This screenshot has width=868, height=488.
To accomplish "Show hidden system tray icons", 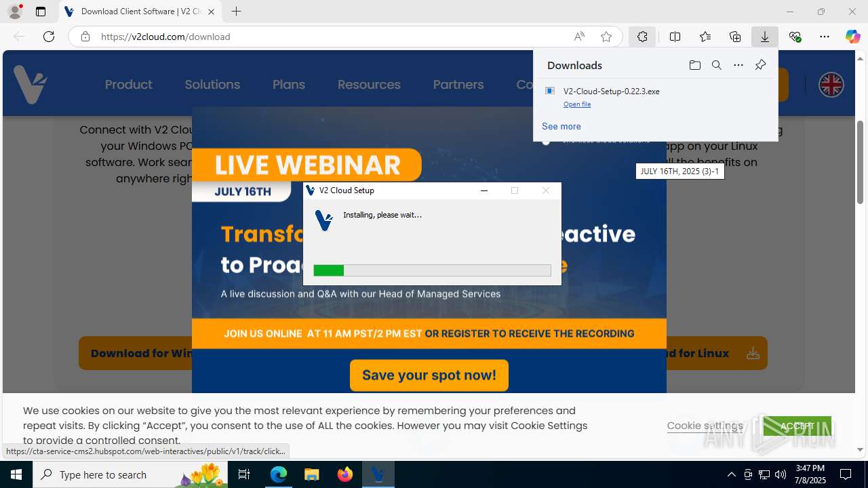I will click(731, 474).
